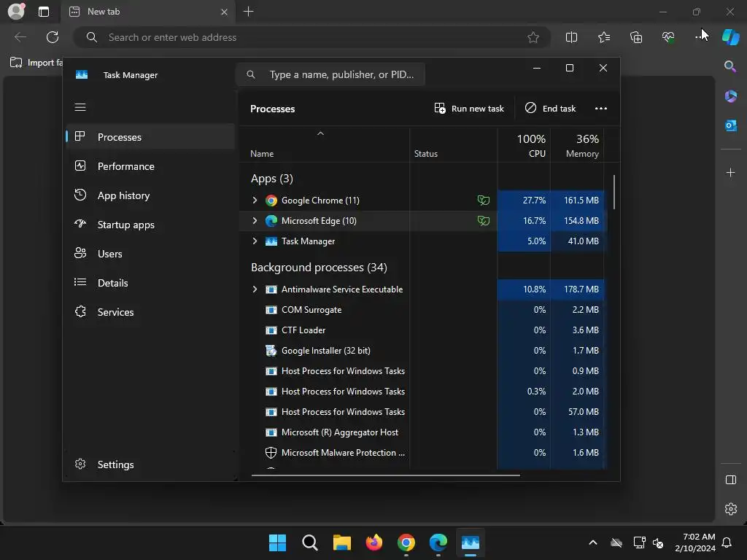747x560 pixels.
Task: Switch to the Performance tab
Action: [x=150, y=166]
